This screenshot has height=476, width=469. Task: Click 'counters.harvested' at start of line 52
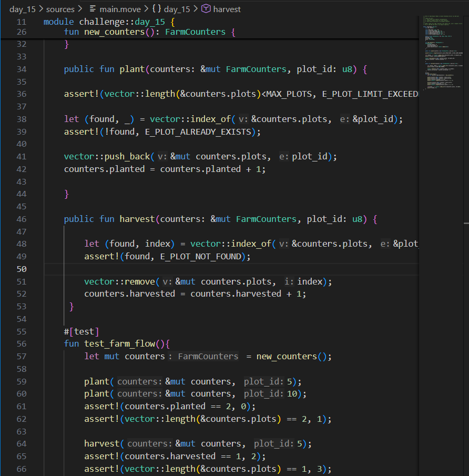[130, 294]
